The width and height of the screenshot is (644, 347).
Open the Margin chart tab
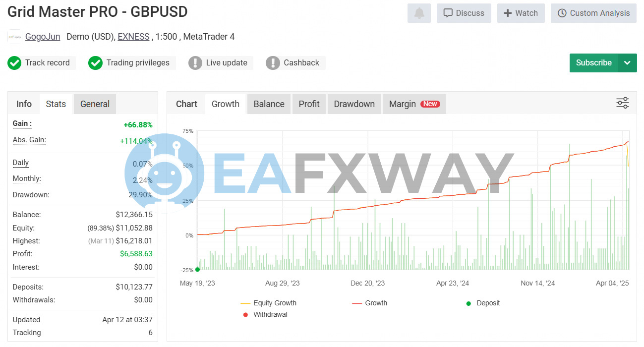click(x=414, y=104)
